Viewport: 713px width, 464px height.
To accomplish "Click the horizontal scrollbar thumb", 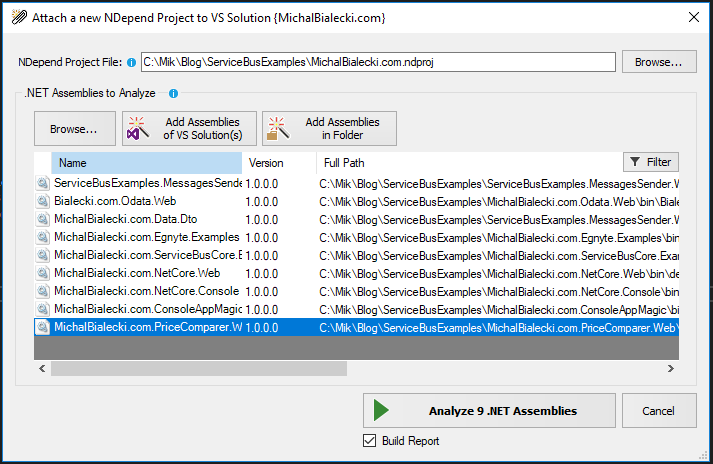I will coord(199,368).
